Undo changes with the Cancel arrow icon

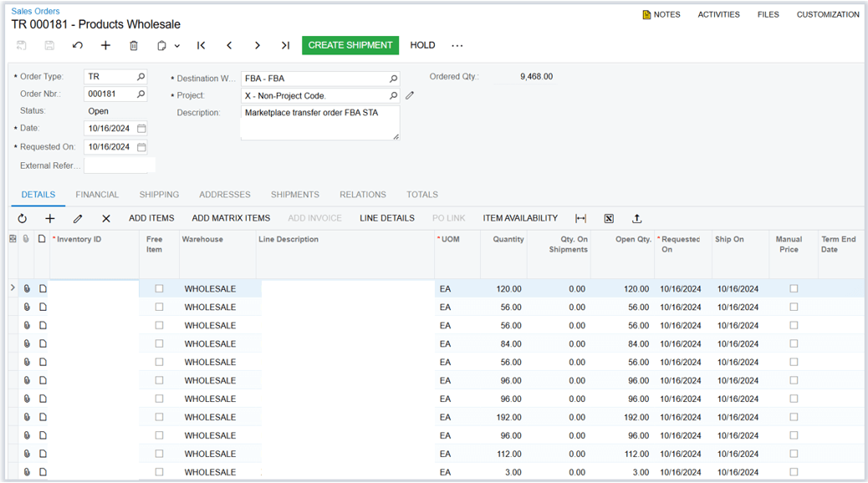78,45
